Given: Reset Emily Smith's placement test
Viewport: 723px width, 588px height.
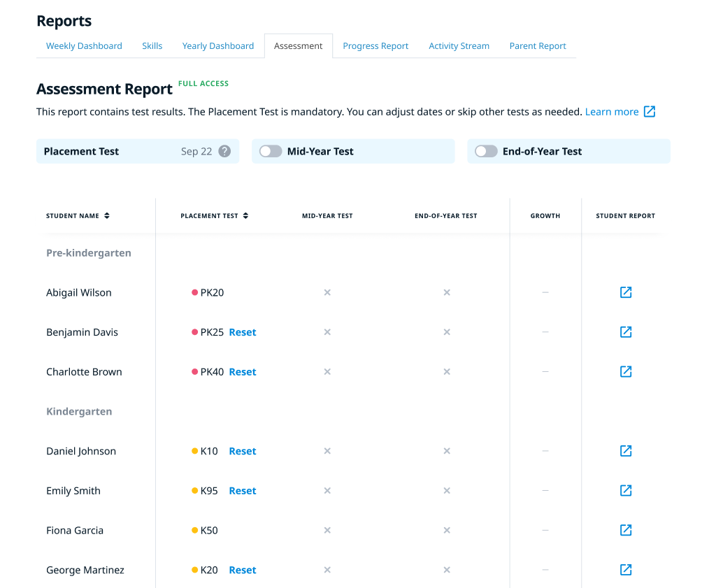Looking at the screenshot, I should tap(243, 491).
